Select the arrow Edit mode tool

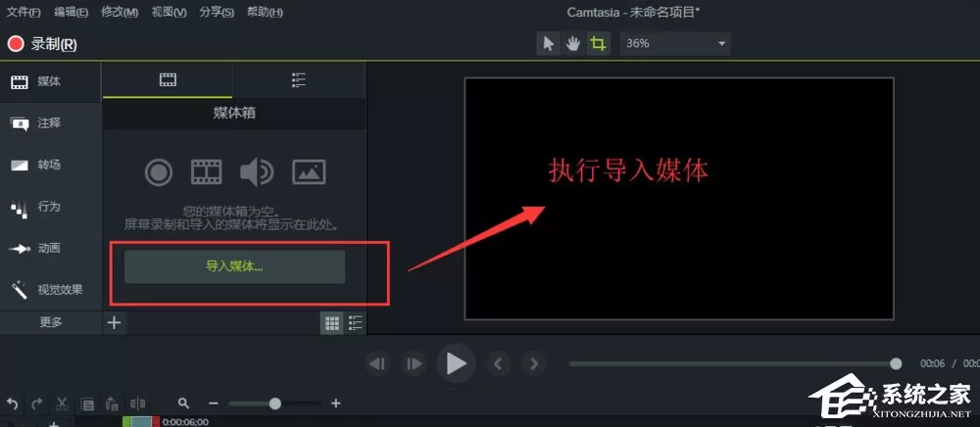point(549,44)
